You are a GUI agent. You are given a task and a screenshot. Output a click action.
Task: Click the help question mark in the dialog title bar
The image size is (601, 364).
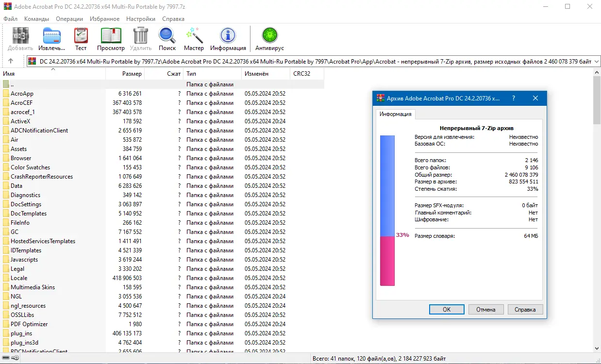coord(514,98)
